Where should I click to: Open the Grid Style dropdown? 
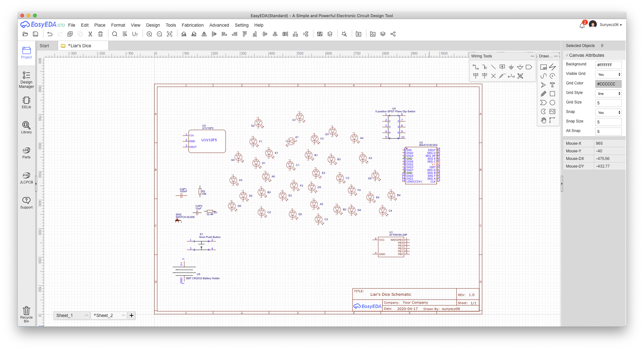[x=608, y=94]
